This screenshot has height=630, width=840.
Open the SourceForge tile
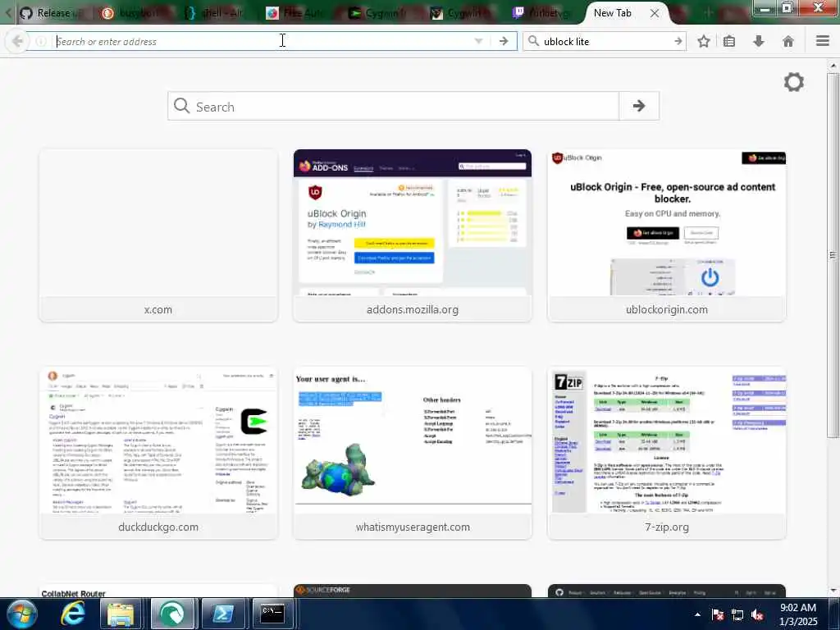pos(413,591)
